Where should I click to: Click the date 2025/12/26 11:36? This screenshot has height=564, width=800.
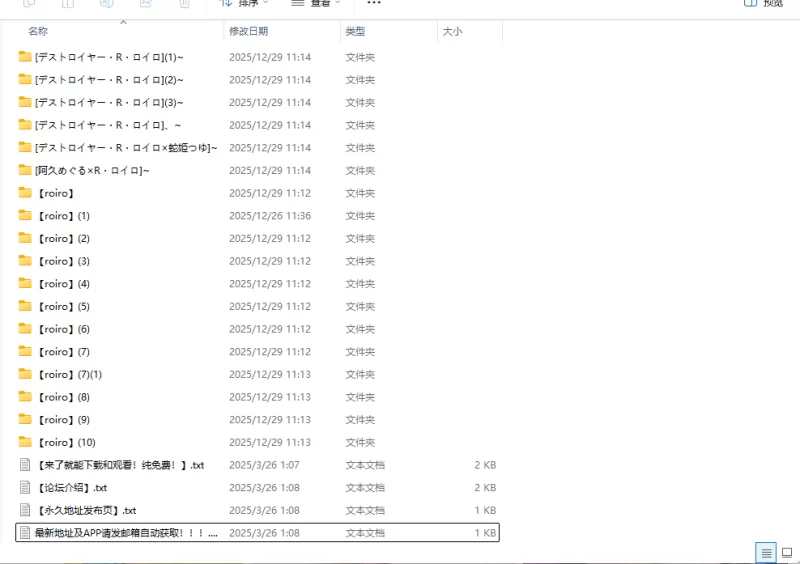(x=270, y=216)
